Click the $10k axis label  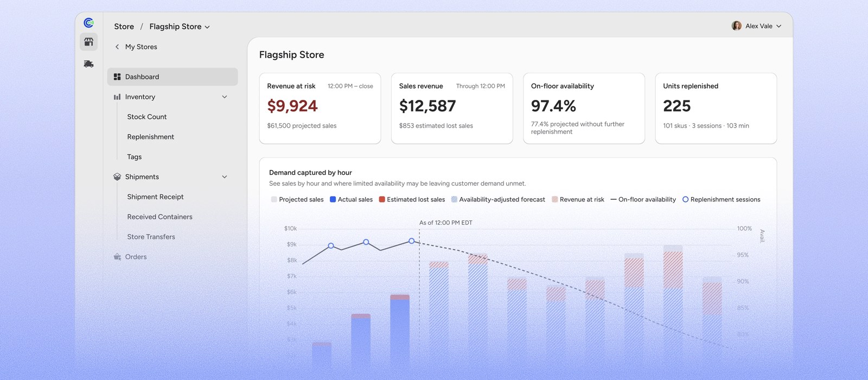pos(290,229)
